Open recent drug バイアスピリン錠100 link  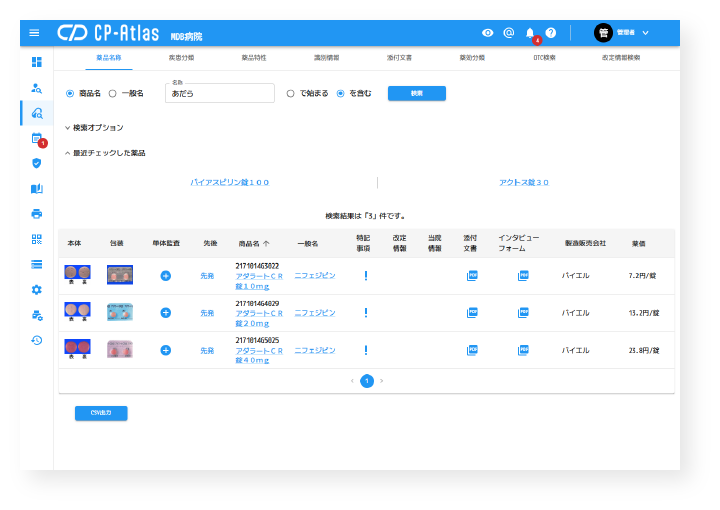tap(230, 182)
